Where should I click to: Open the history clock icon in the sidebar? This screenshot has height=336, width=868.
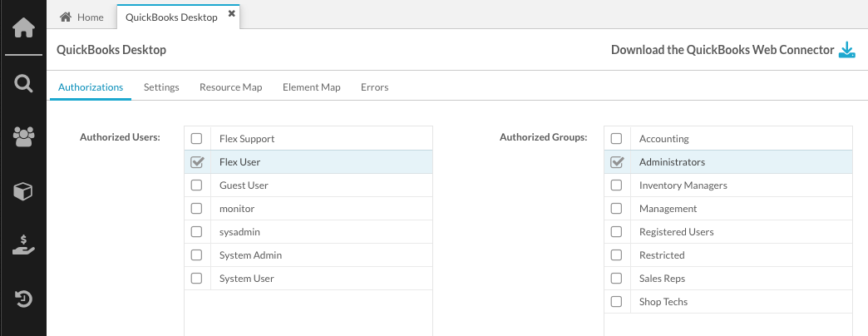pyautogui.click(x=23, y=299)
